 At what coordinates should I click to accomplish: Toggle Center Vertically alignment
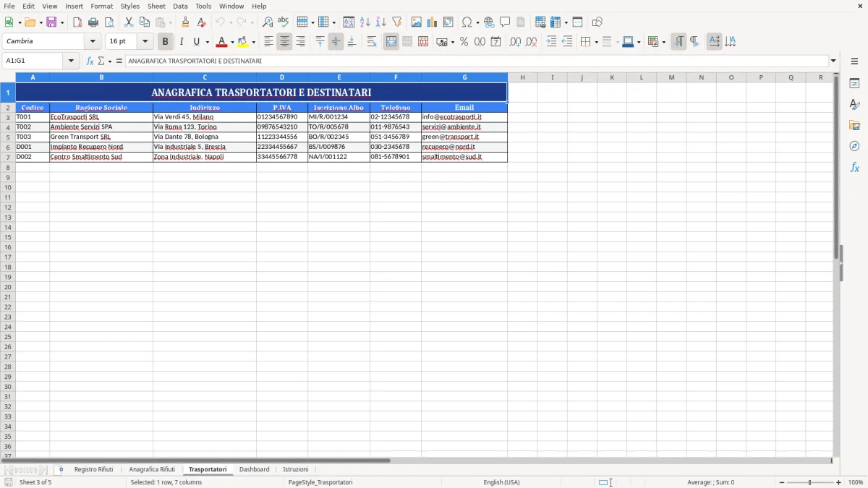pos(336,42)
